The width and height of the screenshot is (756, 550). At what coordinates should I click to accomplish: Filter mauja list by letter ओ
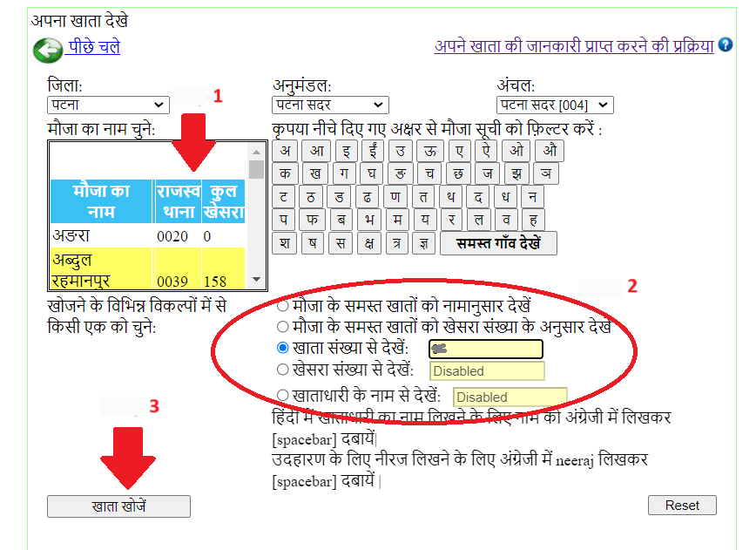(x=516, y=151)
